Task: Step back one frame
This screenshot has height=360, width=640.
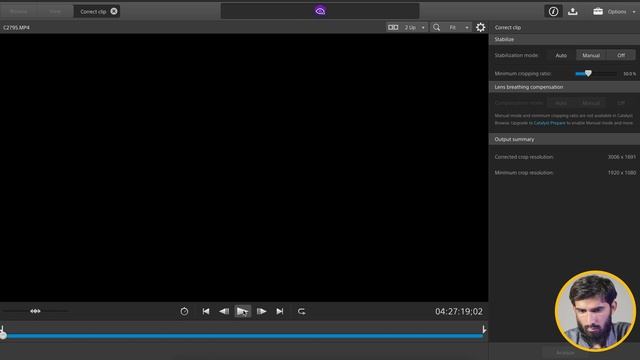Action: coord(224,311)
